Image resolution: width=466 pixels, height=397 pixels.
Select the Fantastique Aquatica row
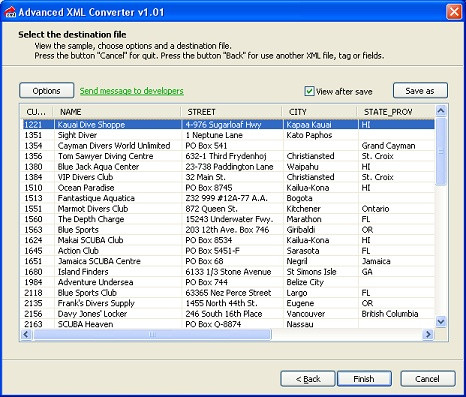(228, 198)
